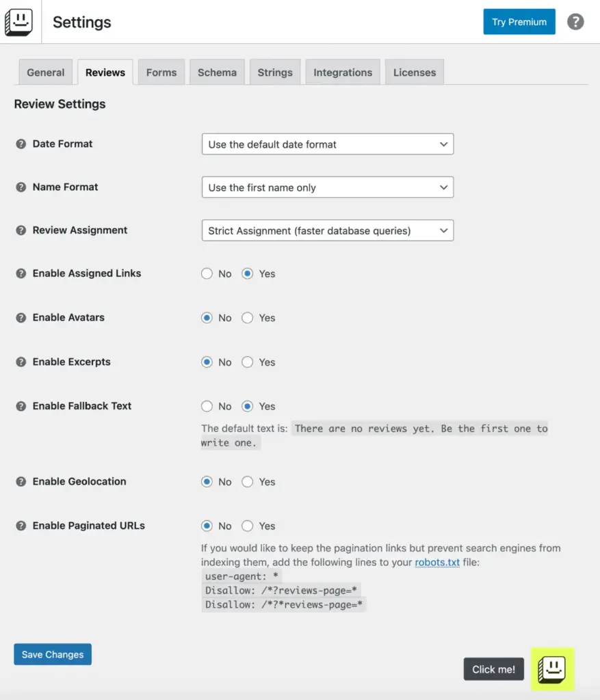This screenshot has height=700, width=600.
Task: Enable avatars by selecting Yes
Action: (x=247, y=317)
